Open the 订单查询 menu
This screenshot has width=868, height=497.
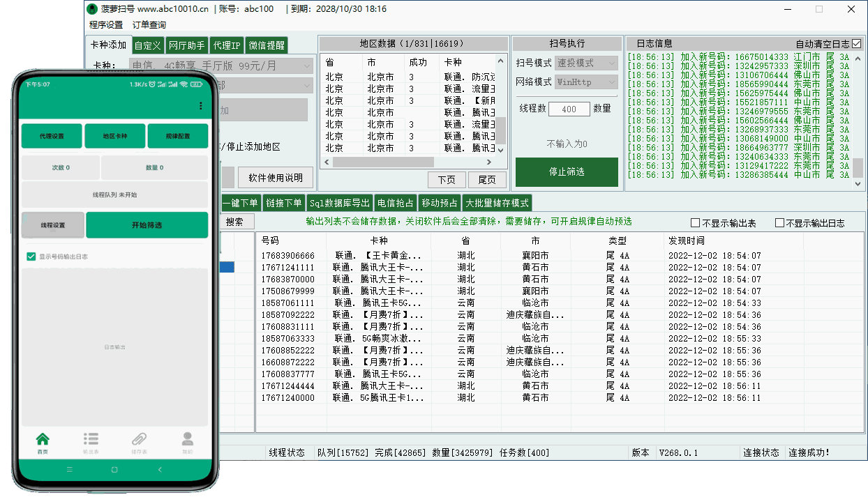(149, 25)
